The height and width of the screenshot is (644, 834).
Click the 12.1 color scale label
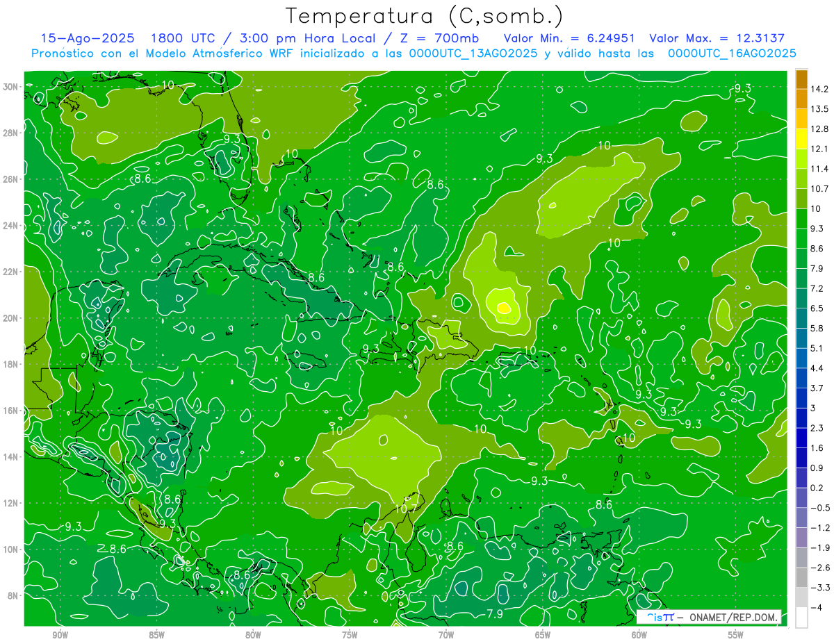[x=819, y=149]
